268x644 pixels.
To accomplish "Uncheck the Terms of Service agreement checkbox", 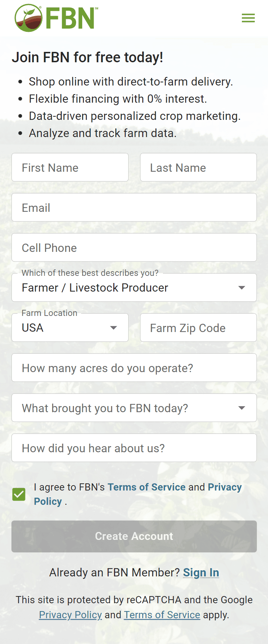I will coord(19,494).
